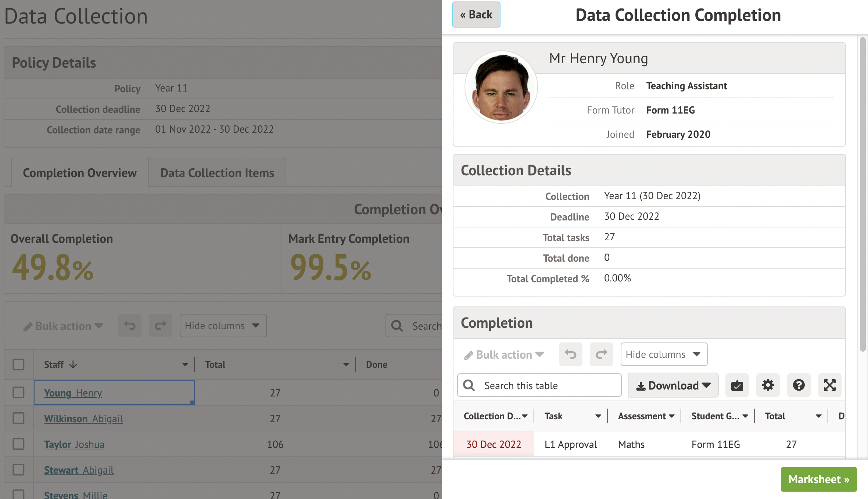Open the undo icon in Completion panel
The image size is (868, 499).
point(570,354)
